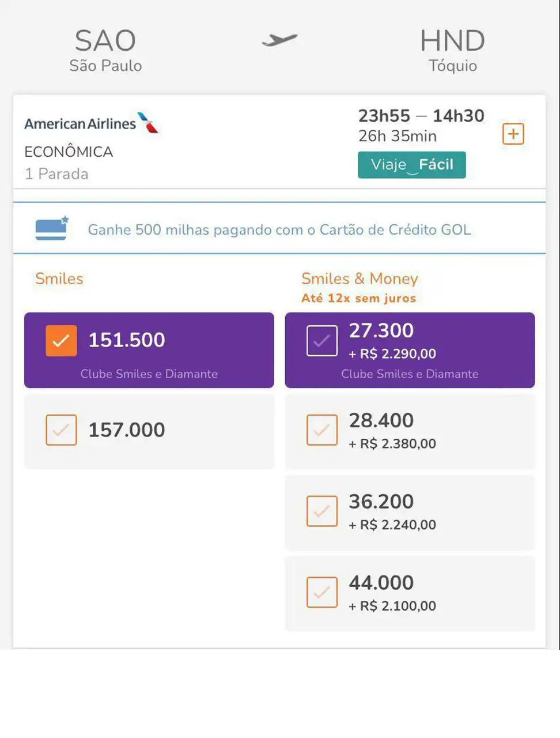Click the Smiles column heading
The width and height of the screenshot is (560, 738).
[x=59, y=278]
